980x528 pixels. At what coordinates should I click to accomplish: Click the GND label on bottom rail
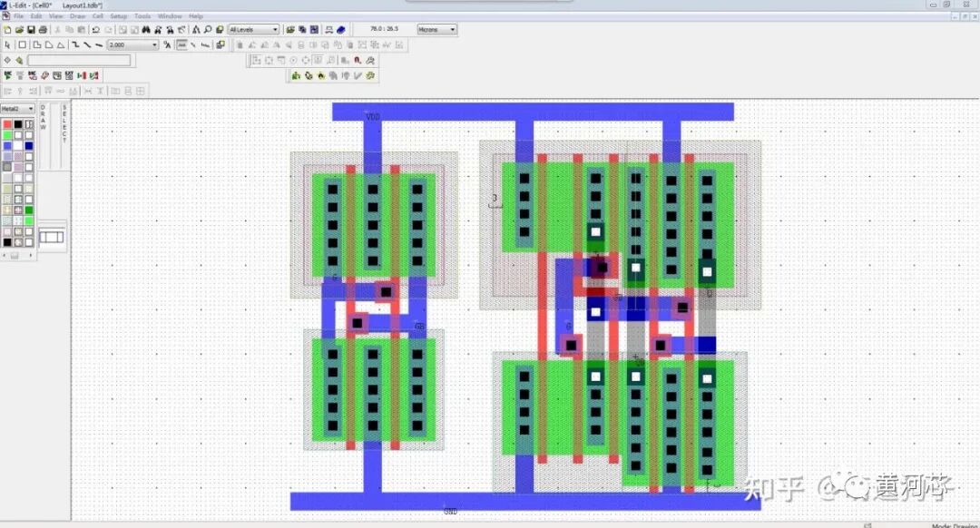[x=450, y=511]
